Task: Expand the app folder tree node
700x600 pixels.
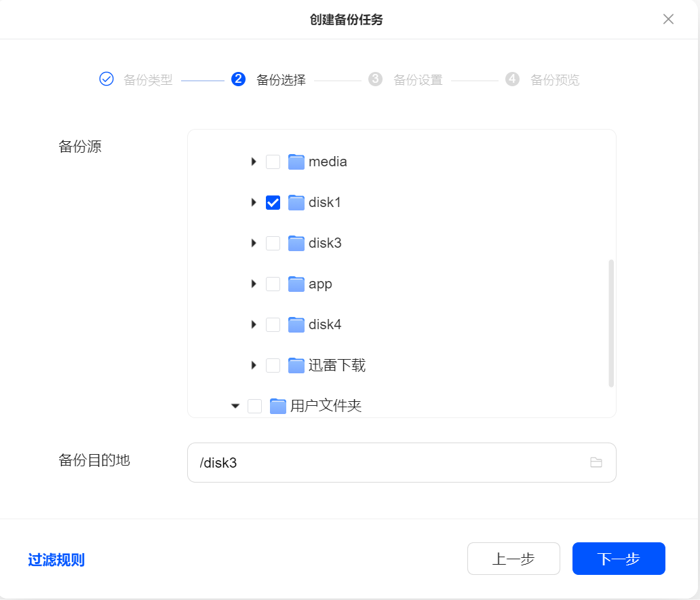Action: (x=254, y=284)
